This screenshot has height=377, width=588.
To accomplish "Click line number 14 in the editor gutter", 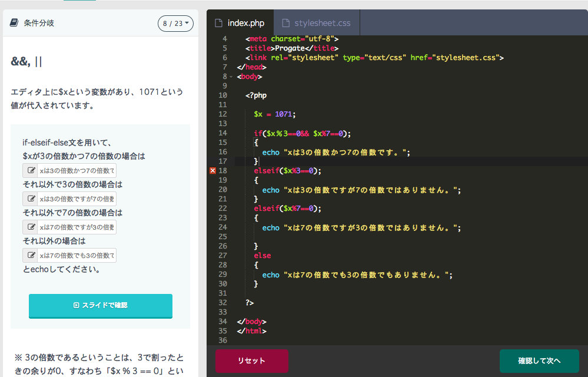I will tap(222, 133).
